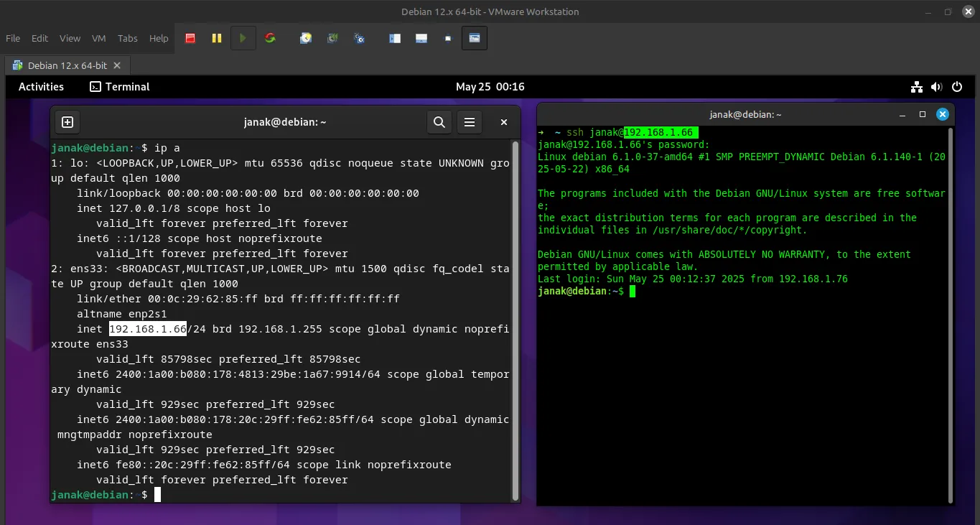Open the File menu
Viewport: 980px width, 525px height.
click(13, 38)
